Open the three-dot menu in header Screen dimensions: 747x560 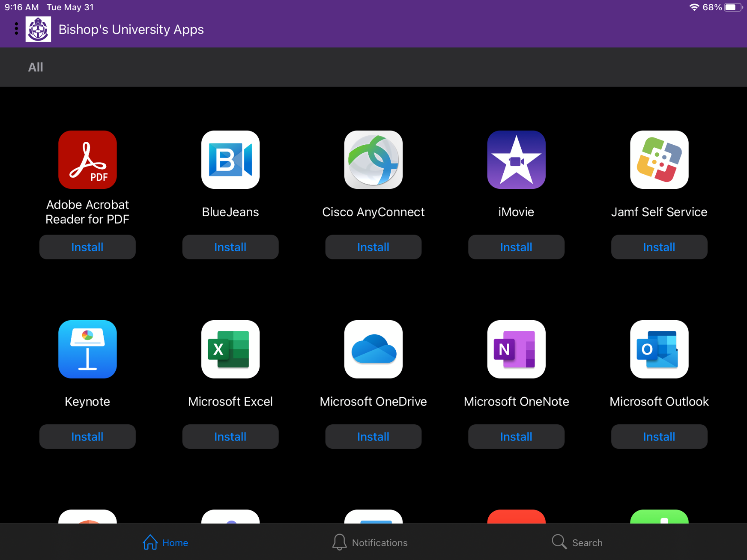point(16,29)
